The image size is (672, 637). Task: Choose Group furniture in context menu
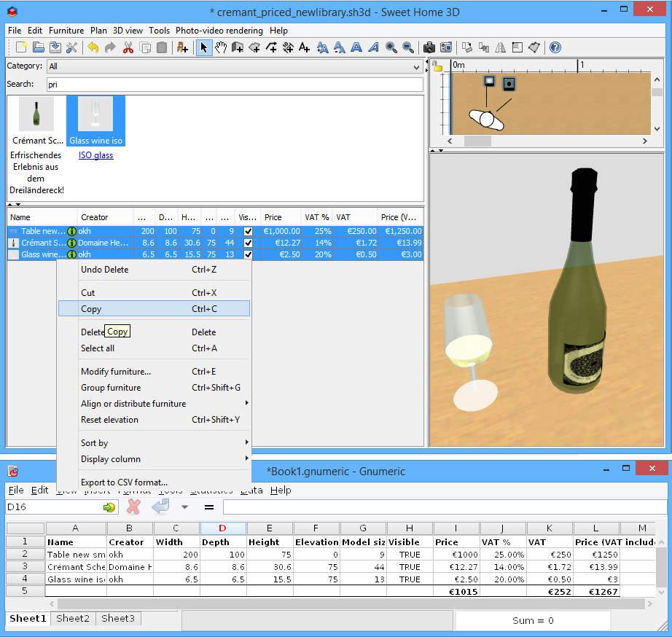coord(154,388)
